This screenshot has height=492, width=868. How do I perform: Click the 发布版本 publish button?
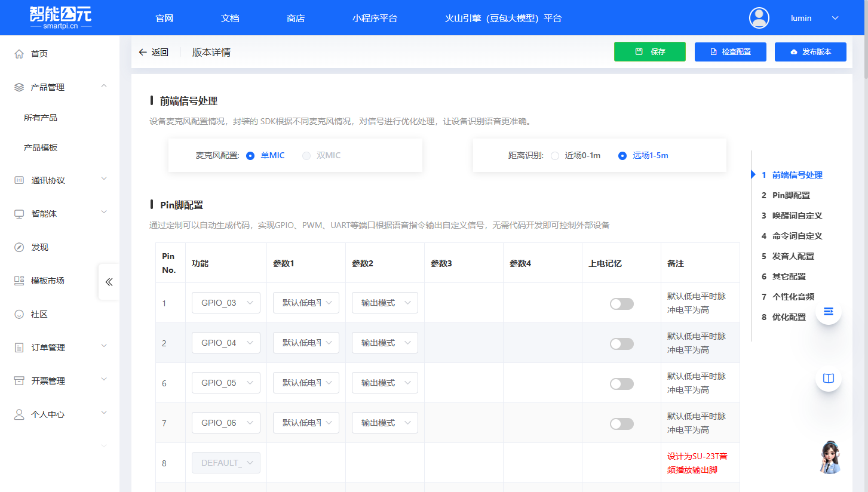point(810,52)
